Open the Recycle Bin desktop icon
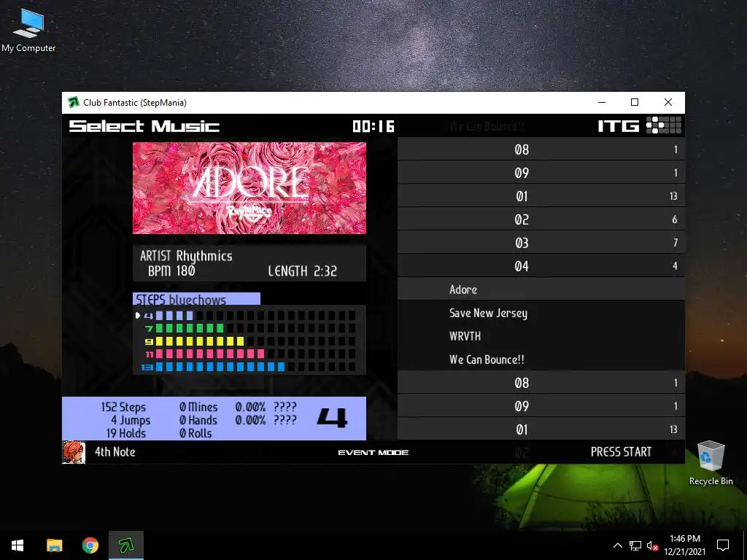 [x=711, y=463]
